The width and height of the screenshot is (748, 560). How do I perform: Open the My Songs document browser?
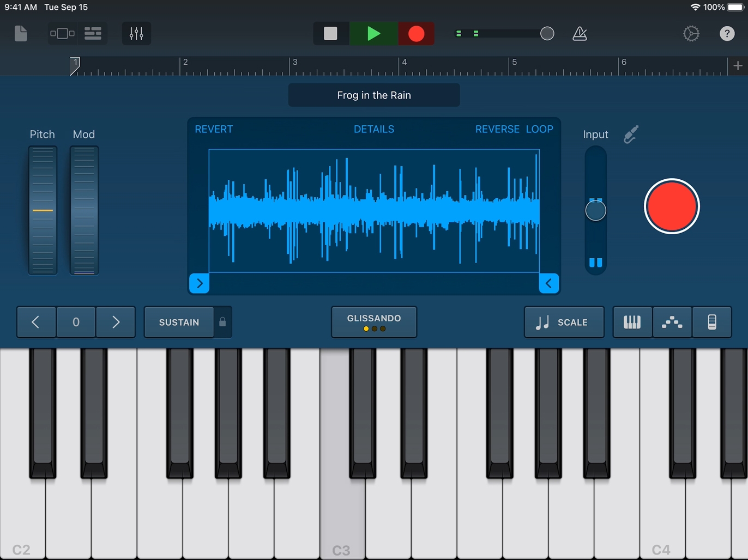pos(21,33)
